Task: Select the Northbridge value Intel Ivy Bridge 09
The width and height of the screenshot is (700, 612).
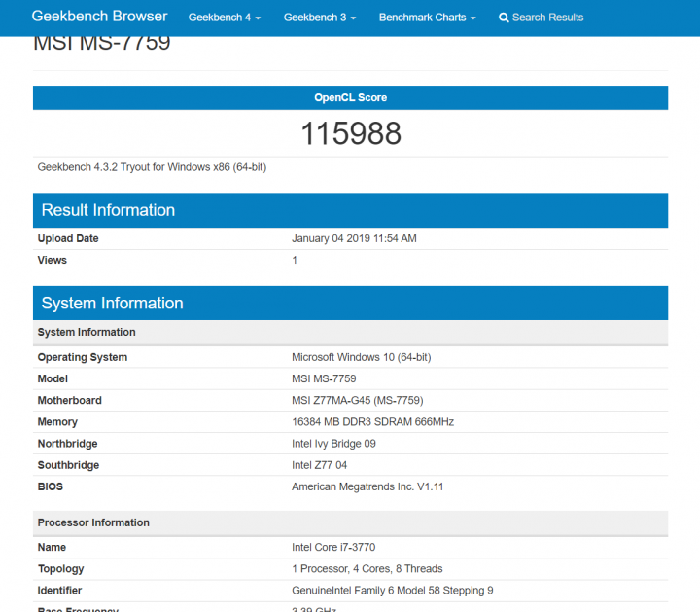Action: click(333, 443)
